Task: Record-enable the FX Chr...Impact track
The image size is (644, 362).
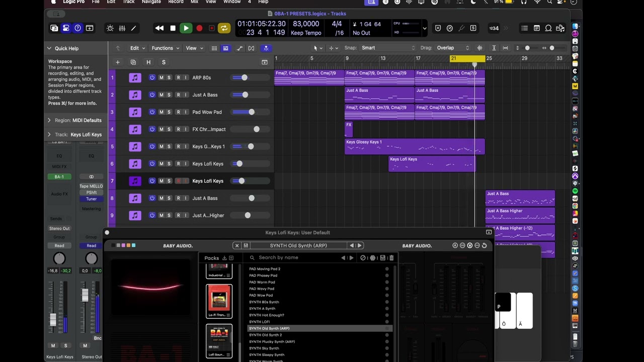Action: (x=178, y=129)
